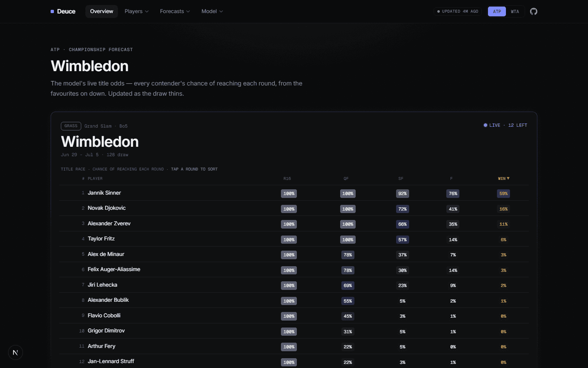Screen dimensions: 588x368
Task: Sort table by the QF column
Action: tap(346, 179)
